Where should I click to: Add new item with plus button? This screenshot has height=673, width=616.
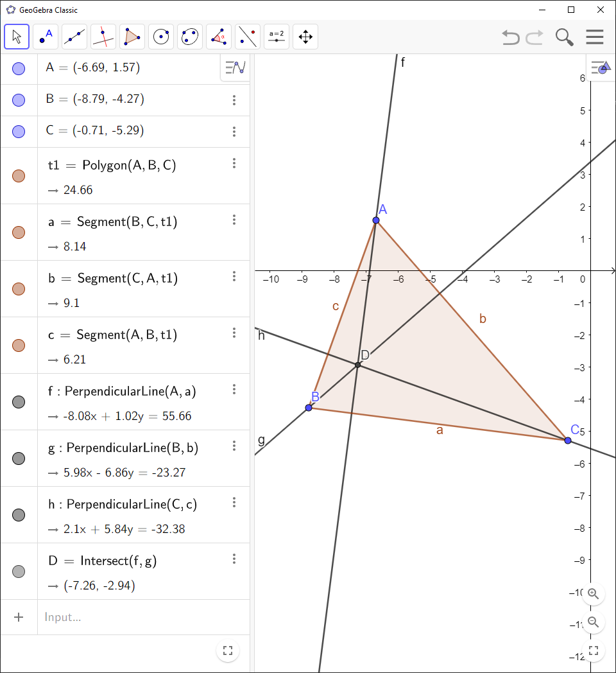[x=19, y=617]
